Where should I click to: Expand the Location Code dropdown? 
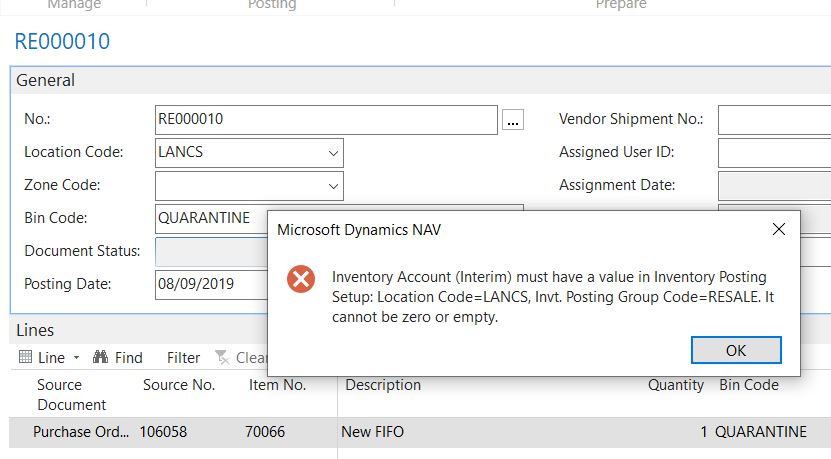click(332, 153)
